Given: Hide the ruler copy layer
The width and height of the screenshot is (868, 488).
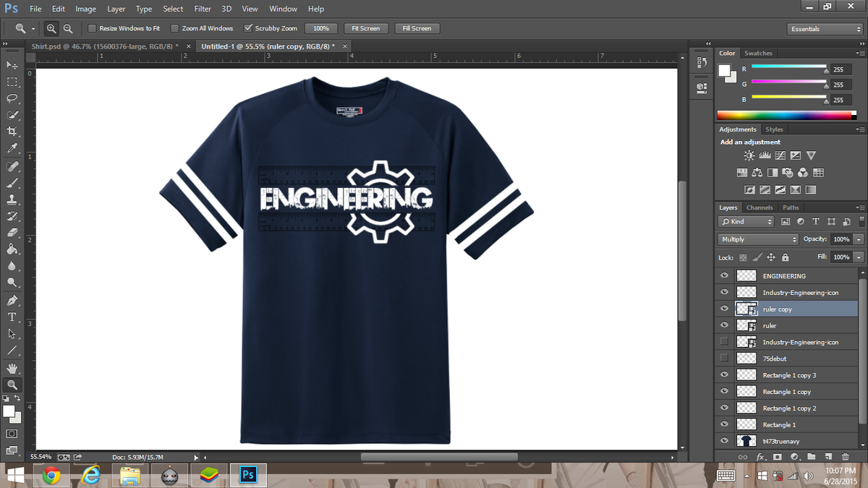Looking at the screenshot, I should tap(724, 309).
